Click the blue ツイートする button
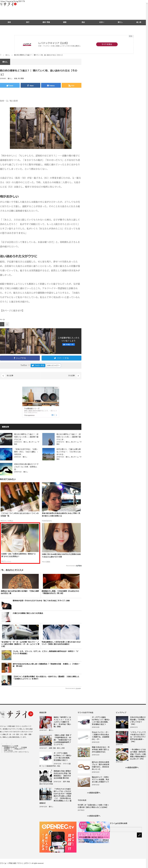 61,358
